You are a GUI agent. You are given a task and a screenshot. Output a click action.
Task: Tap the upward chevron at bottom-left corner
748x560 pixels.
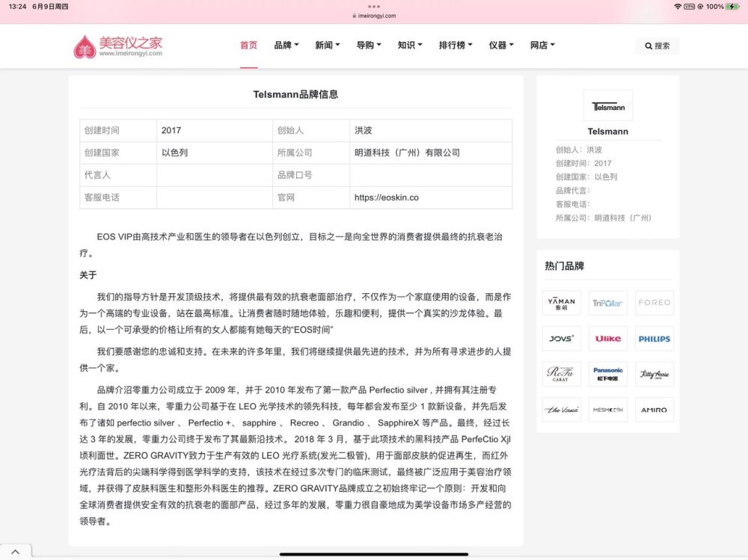15,552
